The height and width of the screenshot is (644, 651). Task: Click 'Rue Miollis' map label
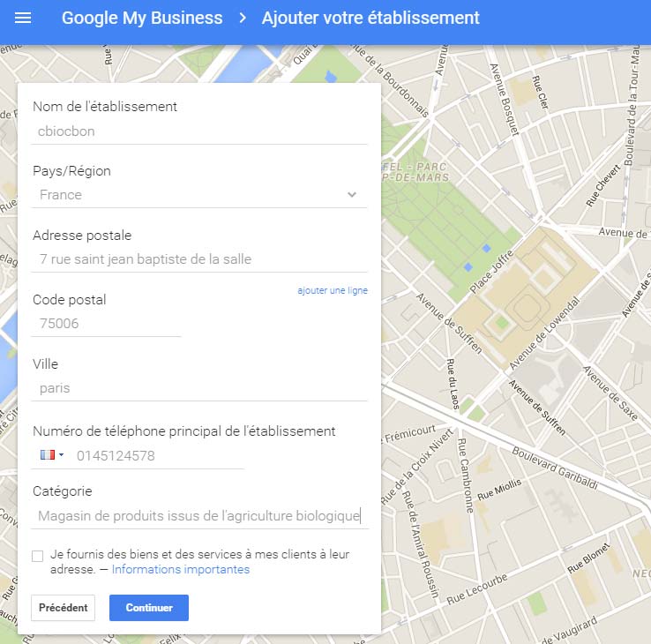[x=499, y=490]
